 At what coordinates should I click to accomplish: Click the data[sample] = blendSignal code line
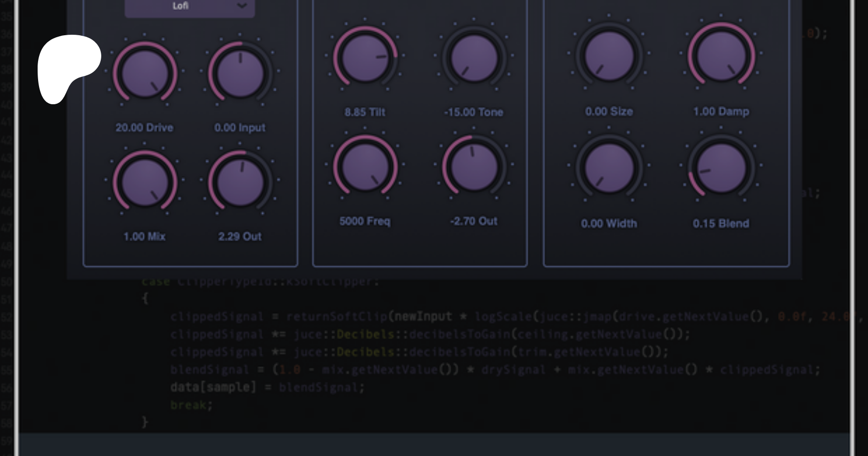(x=268, y=387)
